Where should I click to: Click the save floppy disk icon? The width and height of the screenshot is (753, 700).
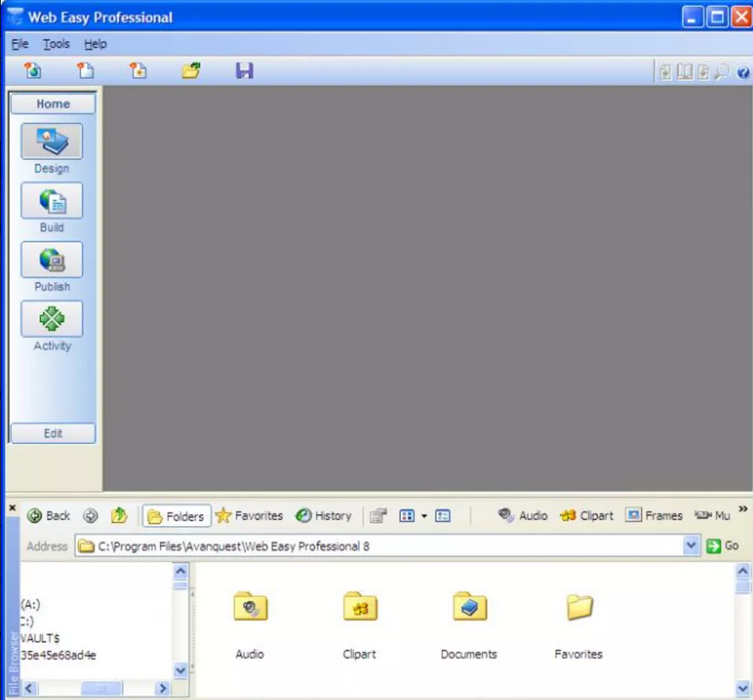[244, 71]
